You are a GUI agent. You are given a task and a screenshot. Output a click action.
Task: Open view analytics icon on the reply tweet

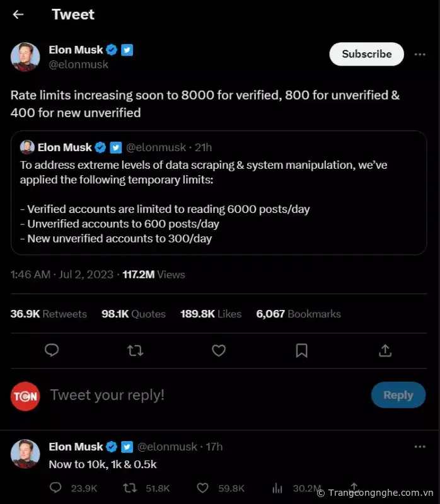(277, 488)
